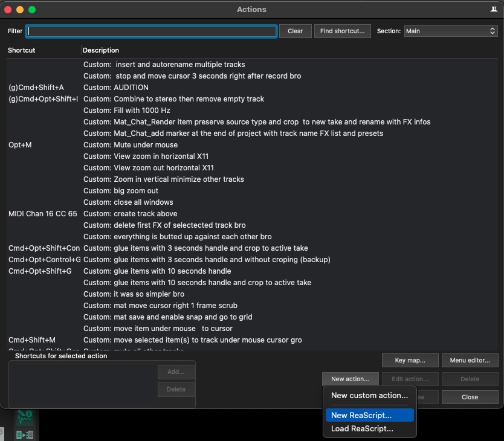The width and height of the screenshot is (504, 441).
Task: Launch the Menu editor button
Action: click(x=470, y=360)
